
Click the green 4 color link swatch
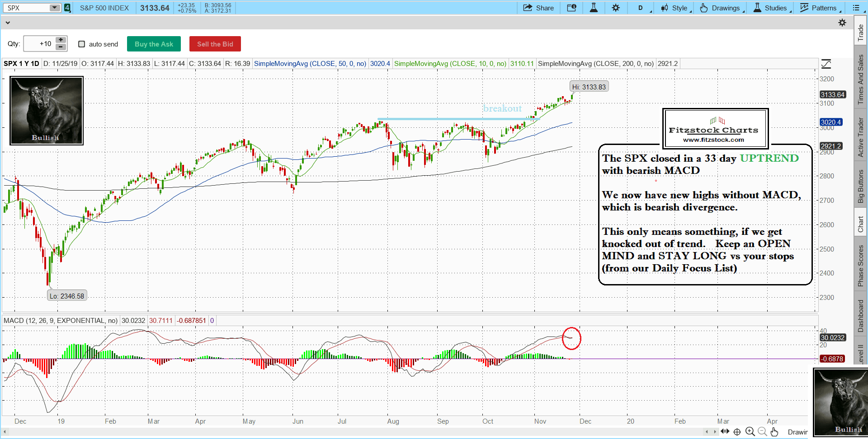(67, 8)
